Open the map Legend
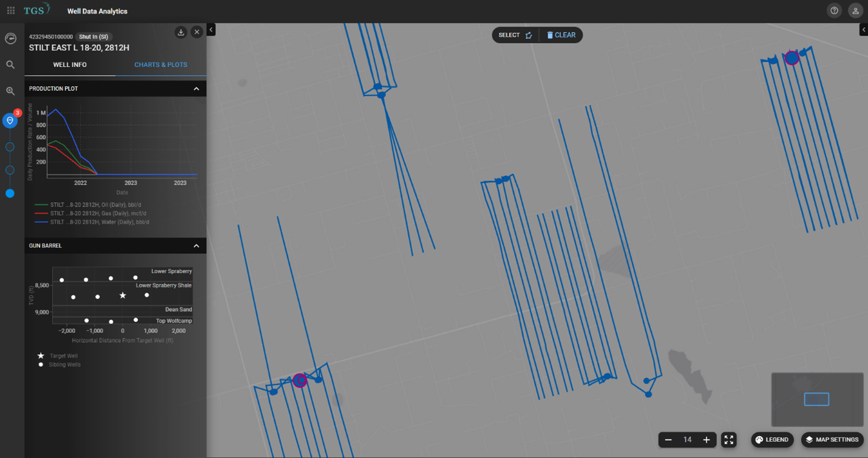868x458 pixels. click(x=772, y=440)
